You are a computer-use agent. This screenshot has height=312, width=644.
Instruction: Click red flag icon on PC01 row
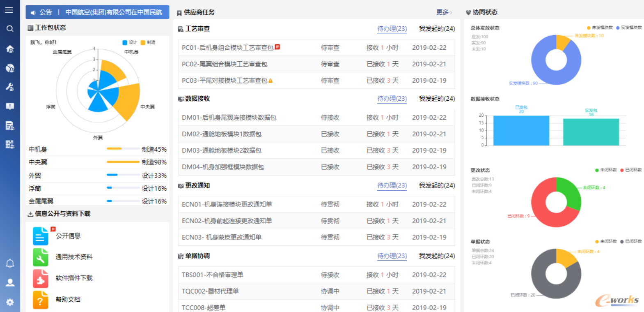[x=277, y=47]
